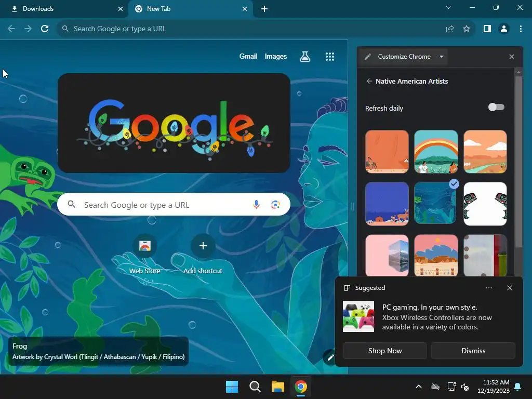Image resolution: width=532 pixels, height=399 pixels.
Task: Start voice search with microphone icon
Action: click(256, 204)
